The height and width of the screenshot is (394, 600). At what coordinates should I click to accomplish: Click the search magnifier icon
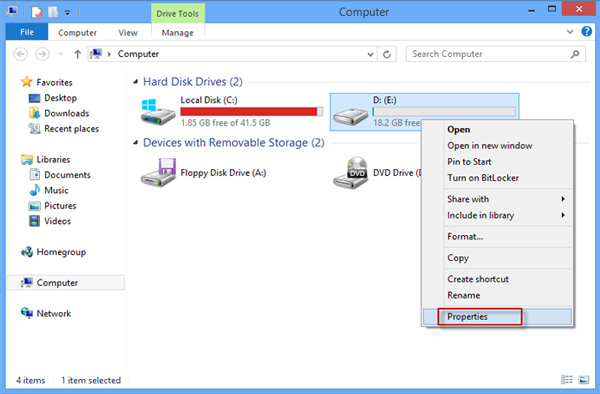coord(575,54)
